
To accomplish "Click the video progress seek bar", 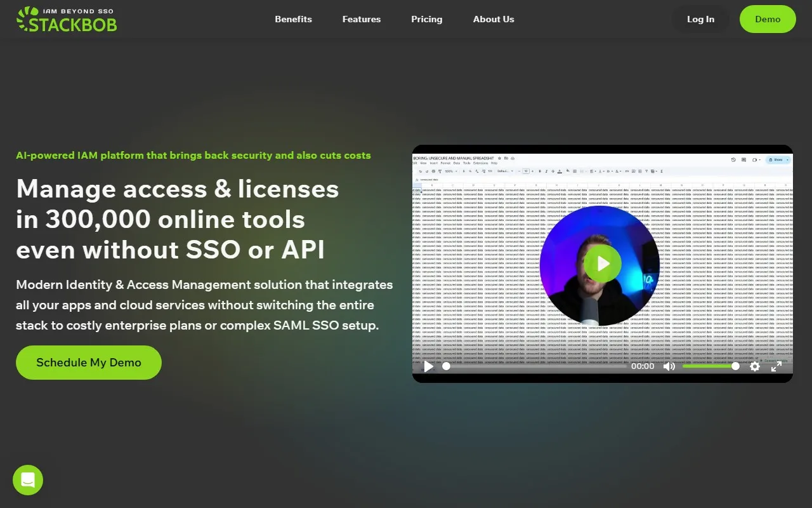I will tap(534, 366).
